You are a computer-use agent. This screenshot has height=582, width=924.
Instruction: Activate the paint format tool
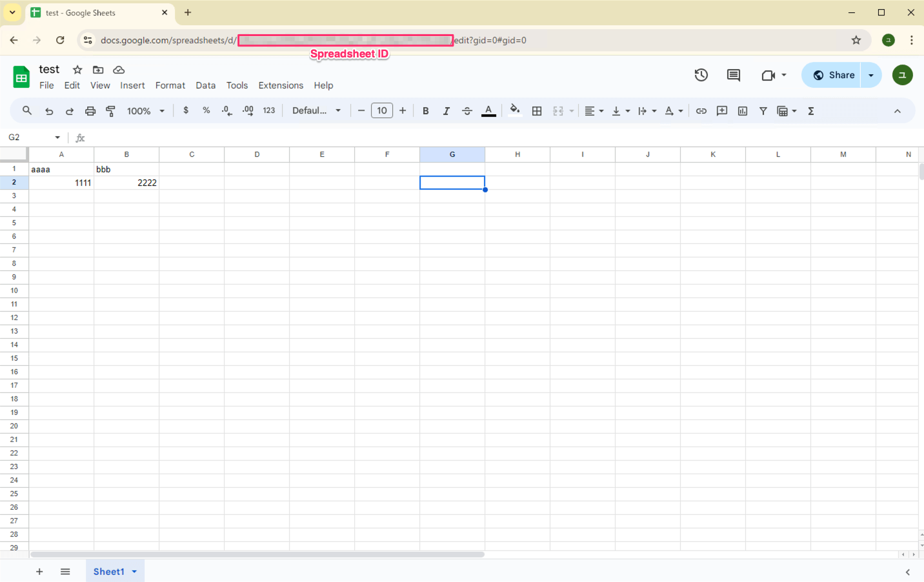[111, 111]
